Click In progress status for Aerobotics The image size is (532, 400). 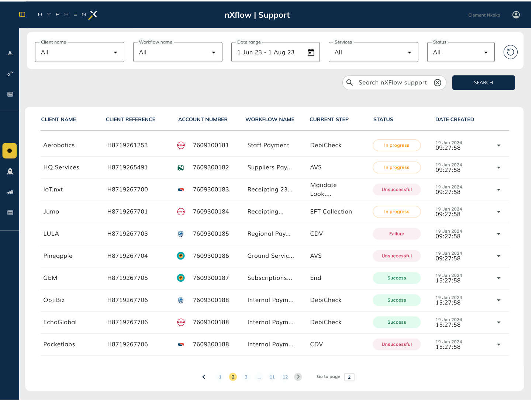(397, 145)
